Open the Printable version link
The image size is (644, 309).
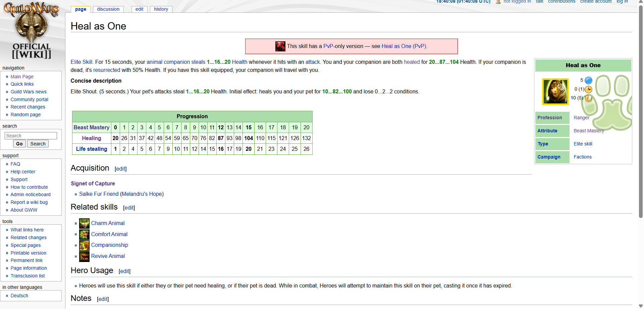coord(29,253)
